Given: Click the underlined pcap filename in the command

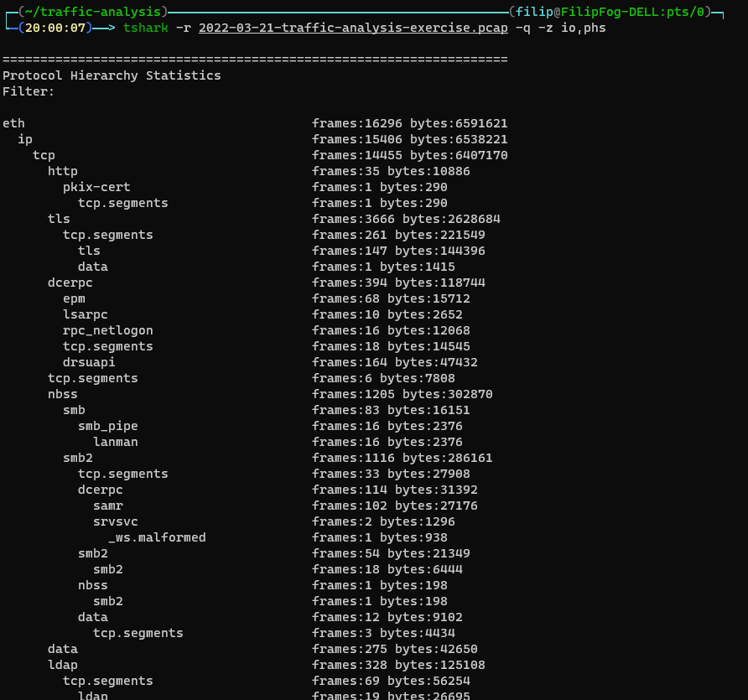Looking at the screenshot, I should (353, 28).
